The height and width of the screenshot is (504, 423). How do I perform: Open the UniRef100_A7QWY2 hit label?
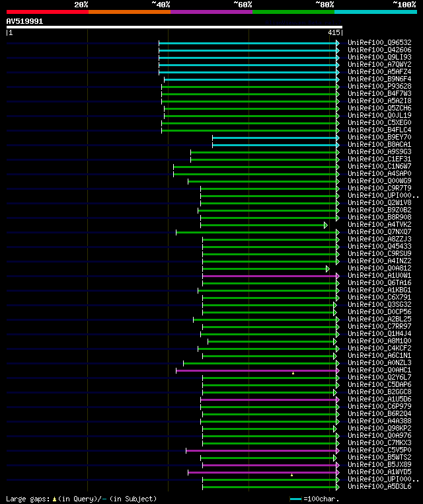[x=379, y=65]
